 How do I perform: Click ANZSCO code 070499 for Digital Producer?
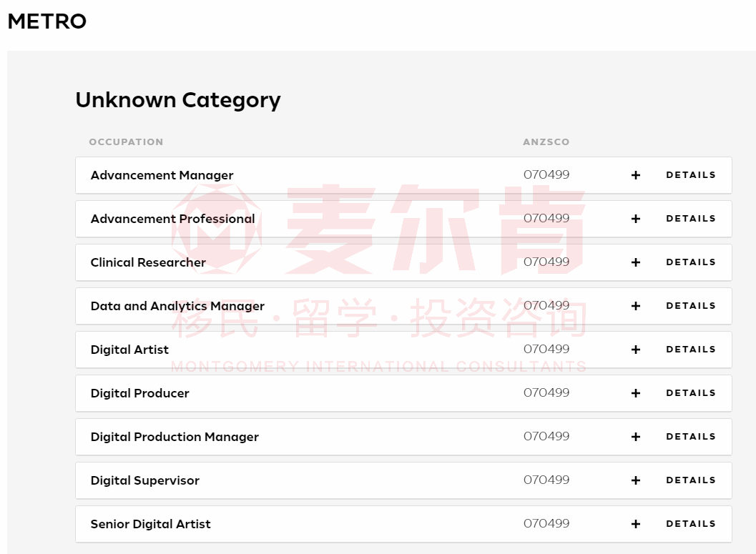click(546, 392)
